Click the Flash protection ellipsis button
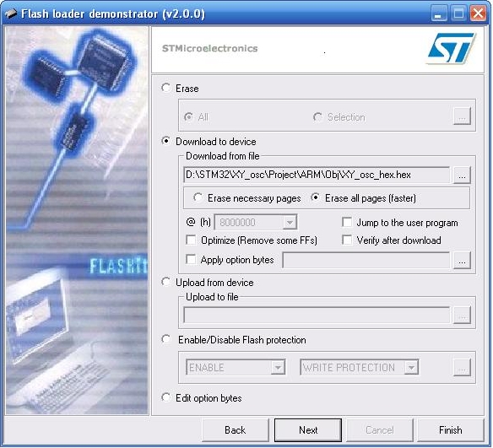The width and height of the screenshot is (493, 448). (x=462, y=367)
